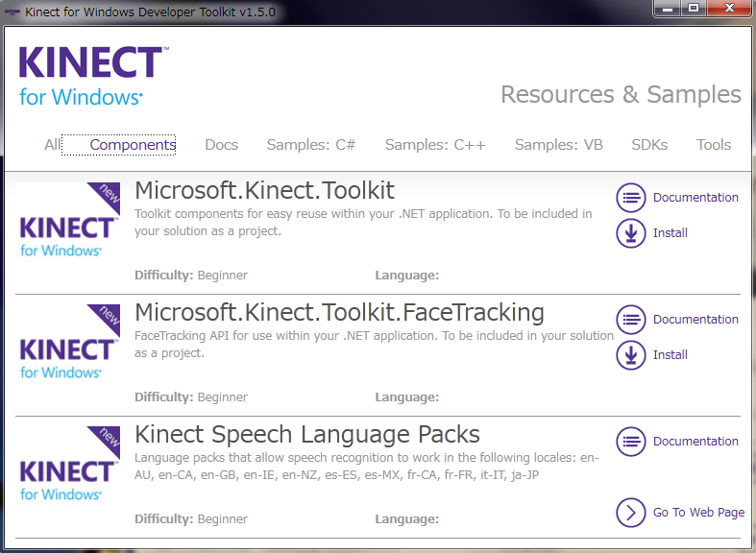
Task: Click Install download icon for Microsoft.Kinect.Toolkit
Action: [631, 233]
